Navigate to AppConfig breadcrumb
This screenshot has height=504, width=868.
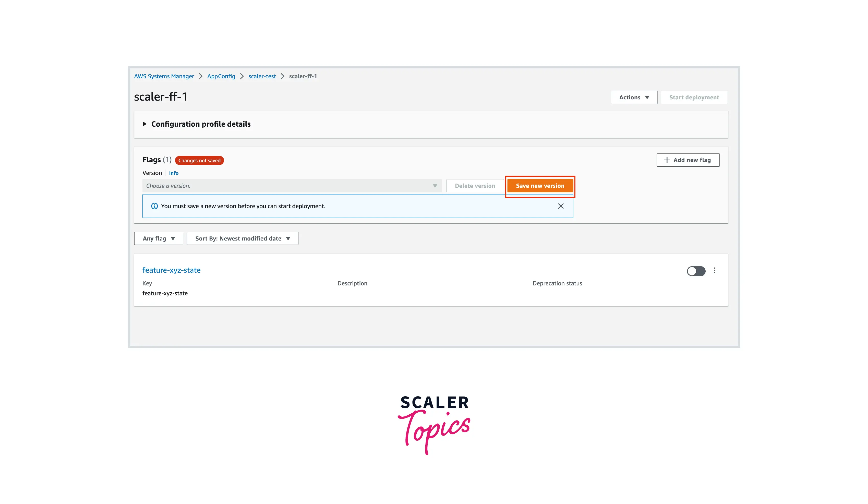tap(221, 76)
